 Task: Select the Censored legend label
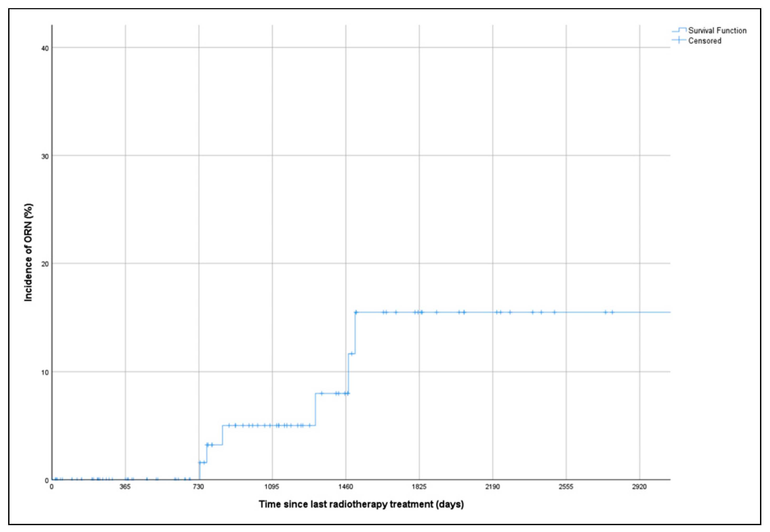coord(704,41)
